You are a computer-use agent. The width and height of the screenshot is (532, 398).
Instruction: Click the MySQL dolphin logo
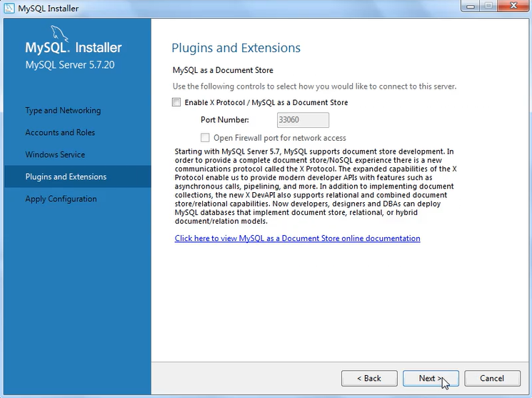(x=59, y=34)
